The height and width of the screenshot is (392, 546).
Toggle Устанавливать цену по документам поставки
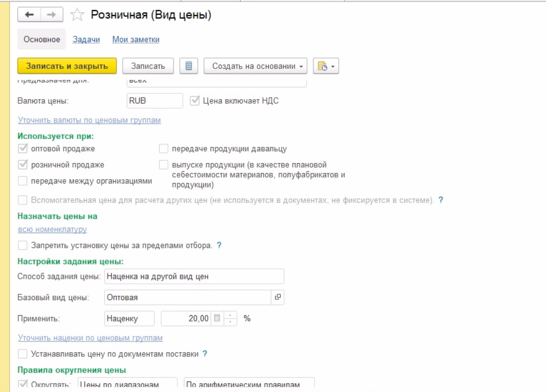[22, 354]
